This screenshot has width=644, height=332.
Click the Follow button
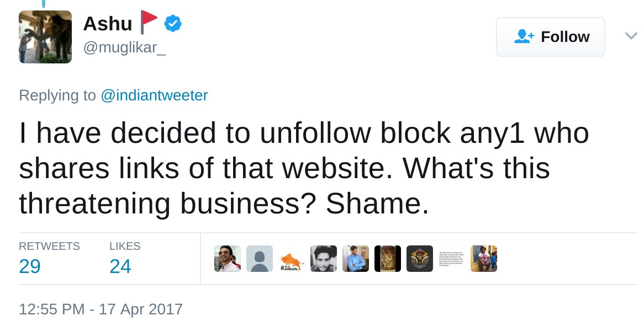[550, 37]
